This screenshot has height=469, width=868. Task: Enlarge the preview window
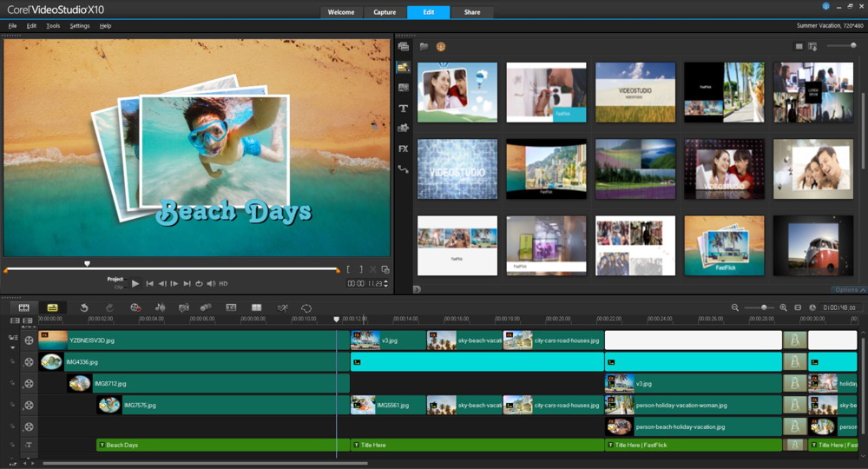click(386, 269)
